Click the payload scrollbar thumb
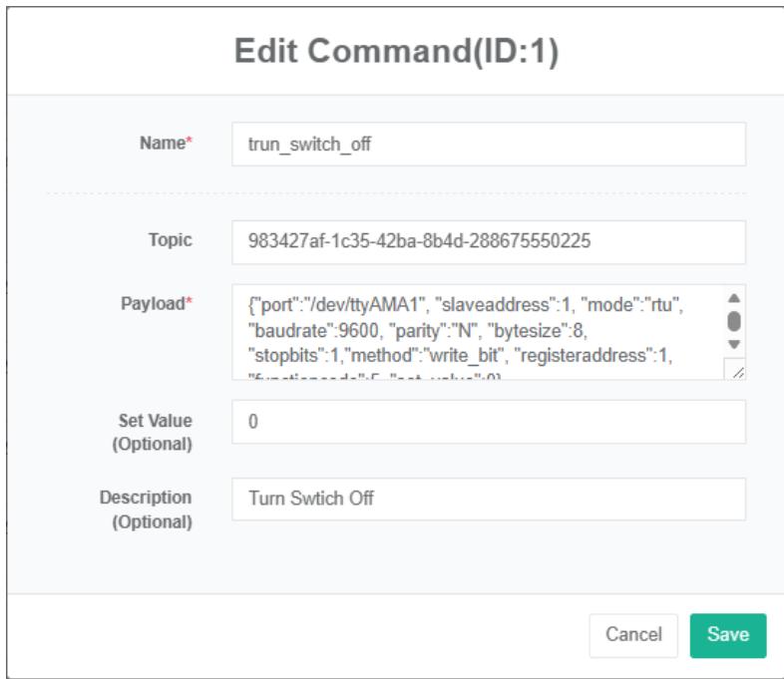 734,319
